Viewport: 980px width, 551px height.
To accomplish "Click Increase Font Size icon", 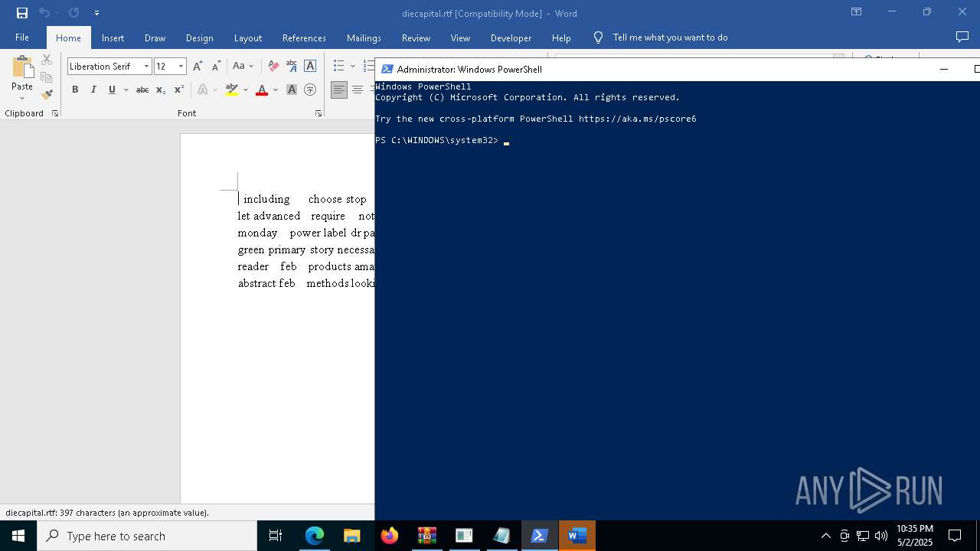I will 198,67.
